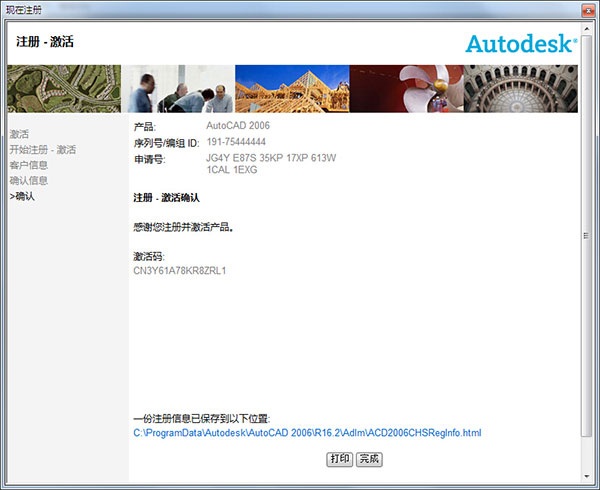Click request code line JG4Y E87S 35KP
Image resolution: width=600 pixels, height=490 pixels.
[271, 158]
